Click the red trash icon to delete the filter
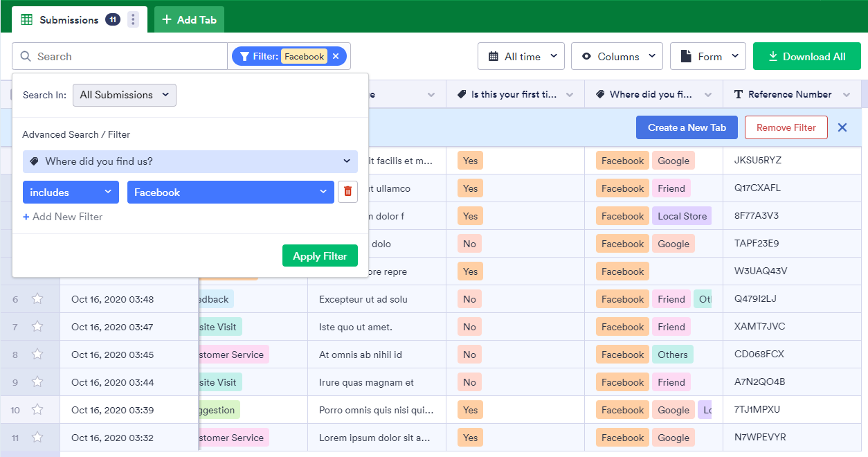 [x=347, y=192]
